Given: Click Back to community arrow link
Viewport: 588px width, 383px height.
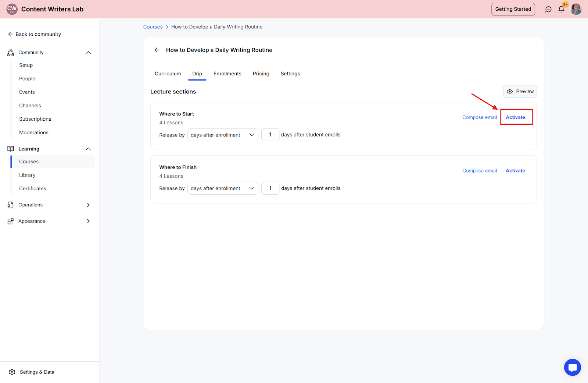Looking at the screenshot, I should (35, 34).
